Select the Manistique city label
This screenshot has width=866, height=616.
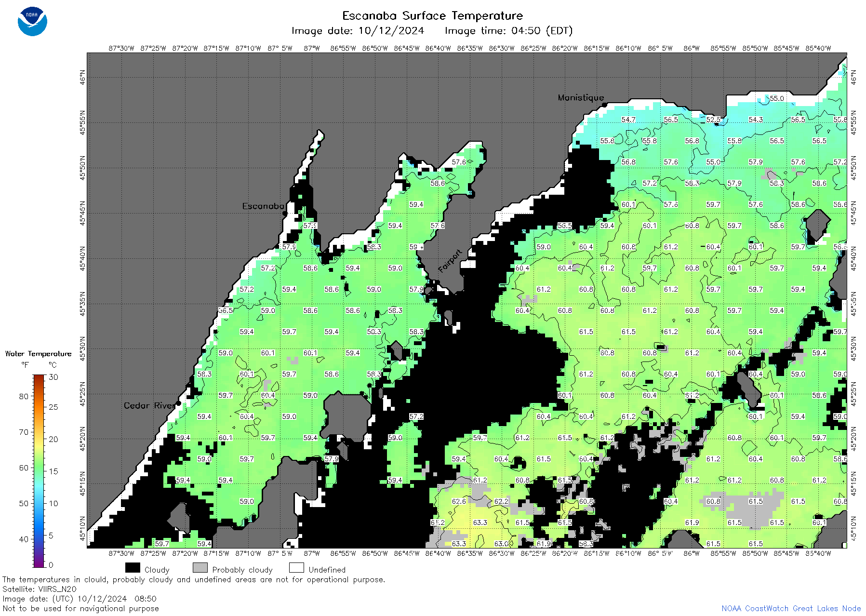581,97
